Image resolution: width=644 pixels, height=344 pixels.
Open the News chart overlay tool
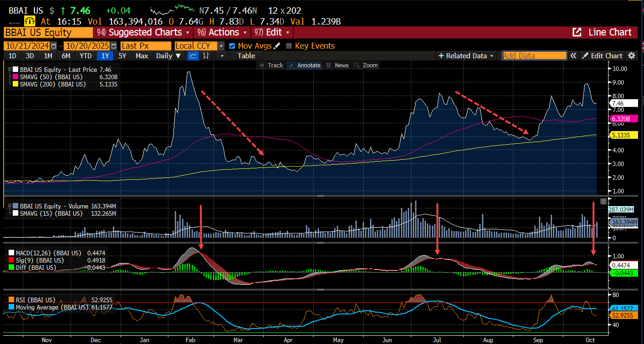pyautogui.click(x=337, y=66)
